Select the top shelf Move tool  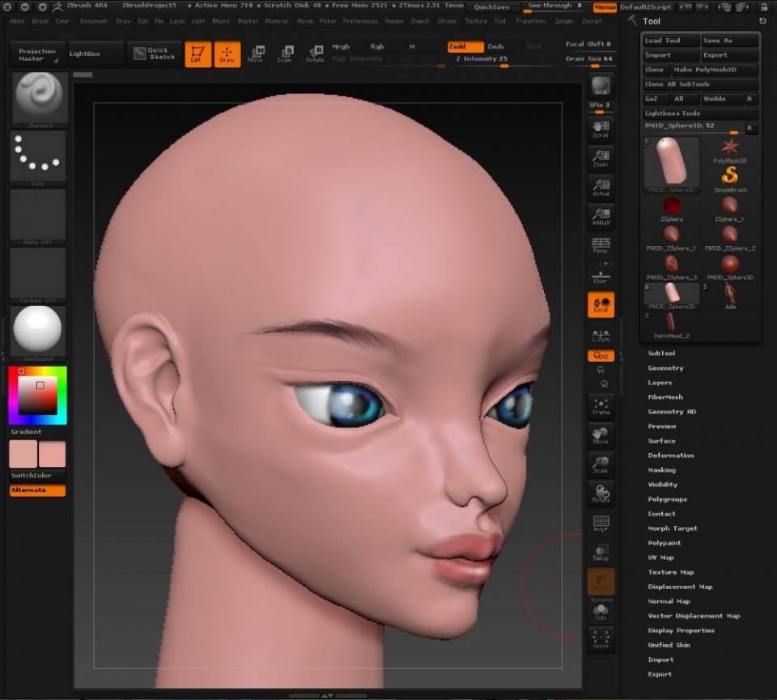[x=256, y=54]
